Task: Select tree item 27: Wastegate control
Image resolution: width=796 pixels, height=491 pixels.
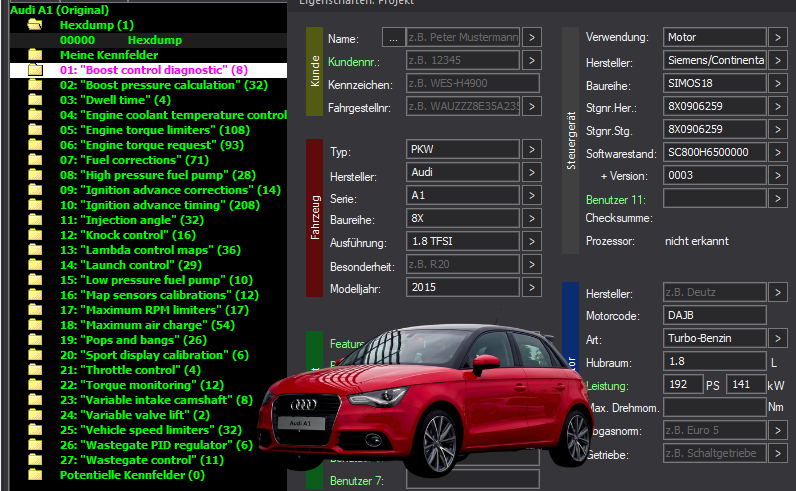Action: 142,460
